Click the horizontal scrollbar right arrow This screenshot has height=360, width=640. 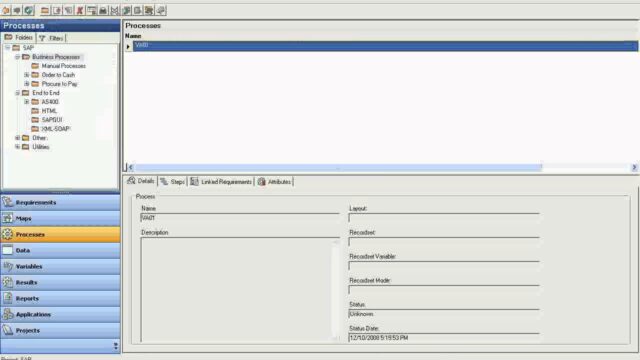[634, 167]
